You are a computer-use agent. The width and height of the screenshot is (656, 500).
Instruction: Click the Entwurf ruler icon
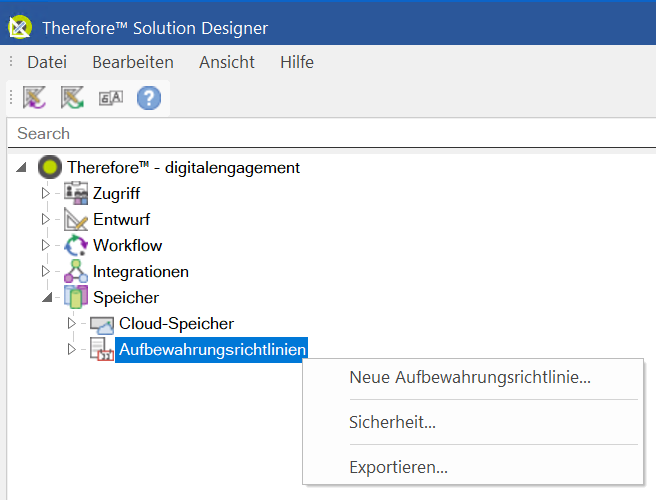[76, 219]
